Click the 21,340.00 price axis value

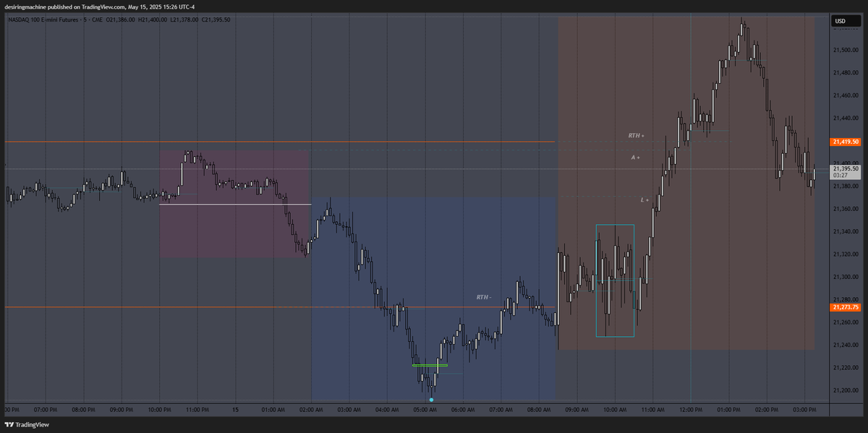pyautogui.click(x=846, y=231)
